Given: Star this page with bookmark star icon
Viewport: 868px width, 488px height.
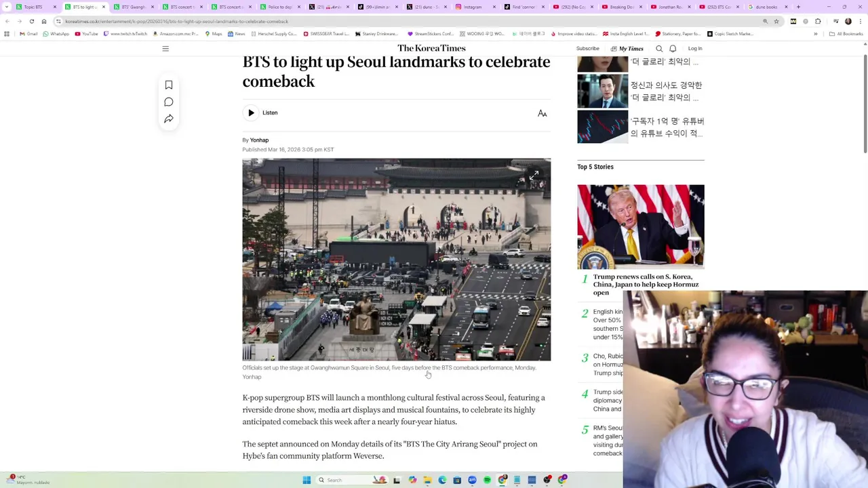Looking at the screenshot, I should pos(776,21).
